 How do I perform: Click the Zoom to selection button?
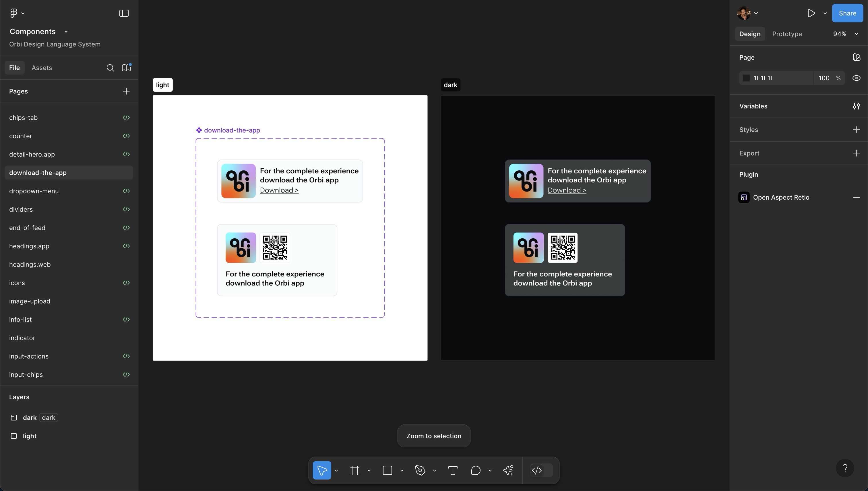[434, 436]
